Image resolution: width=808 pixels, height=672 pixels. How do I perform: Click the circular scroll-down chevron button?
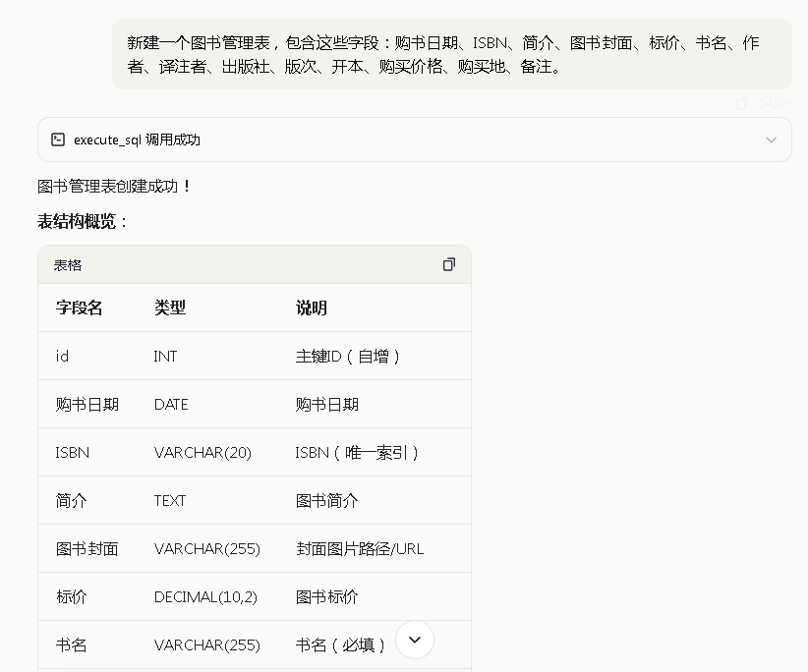click(x=414, y=639)
